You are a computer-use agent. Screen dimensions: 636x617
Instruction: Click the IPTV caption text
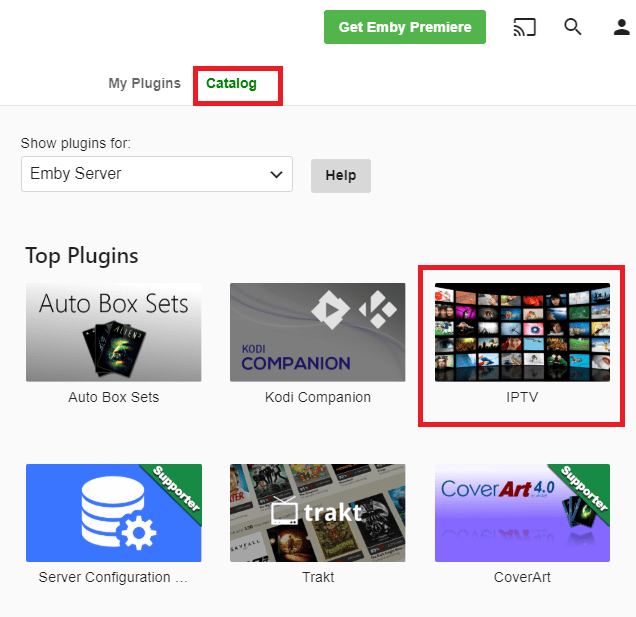tap(522, 397)
